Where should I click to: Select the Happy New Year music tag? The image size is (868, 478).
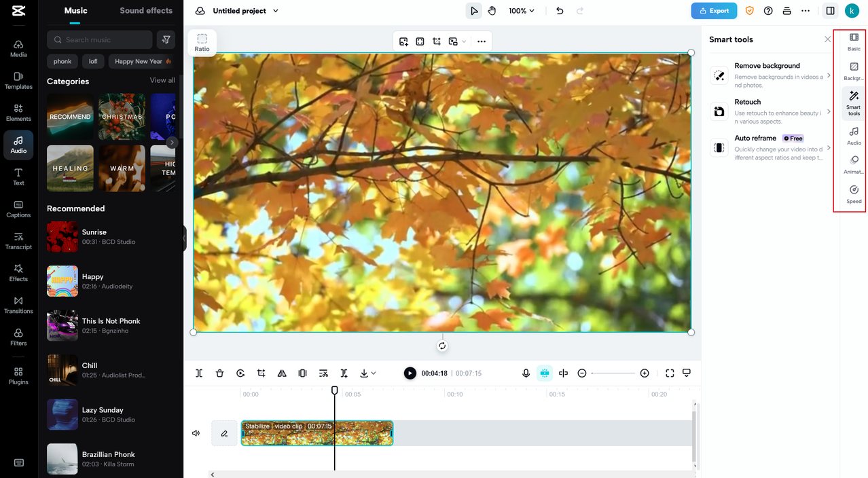click(x=143, y=61)
